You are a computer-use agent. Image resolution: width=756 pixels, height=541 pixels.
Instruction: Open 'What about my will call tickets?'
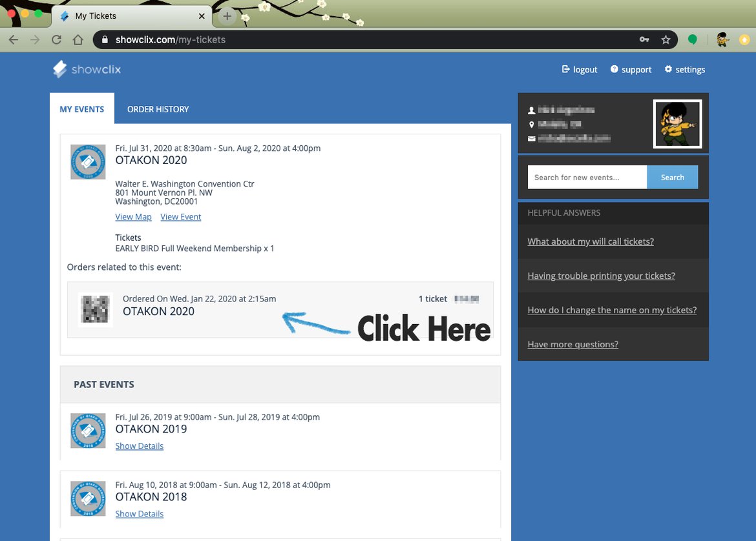(591, 241)
